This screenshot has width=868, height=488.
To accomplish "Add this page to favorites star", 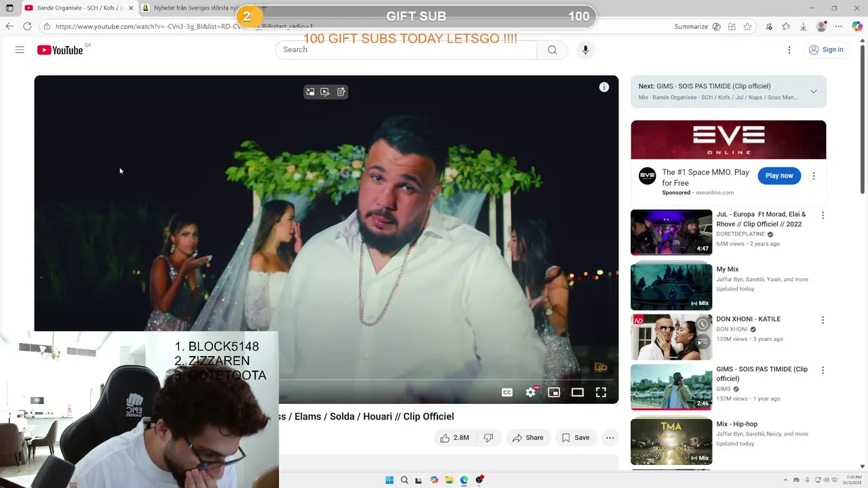I will 747,26.
